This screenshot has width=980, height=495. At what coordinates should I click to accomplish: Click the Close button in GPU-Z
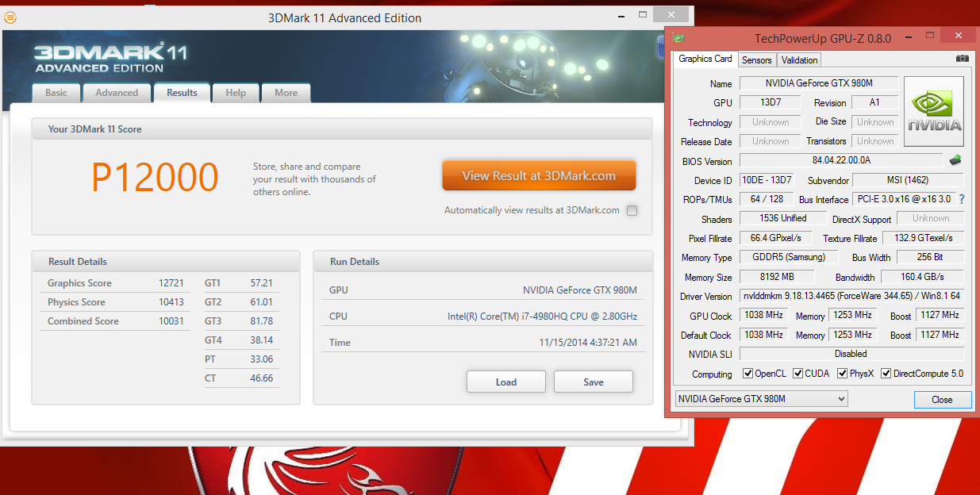click(943, 399)
